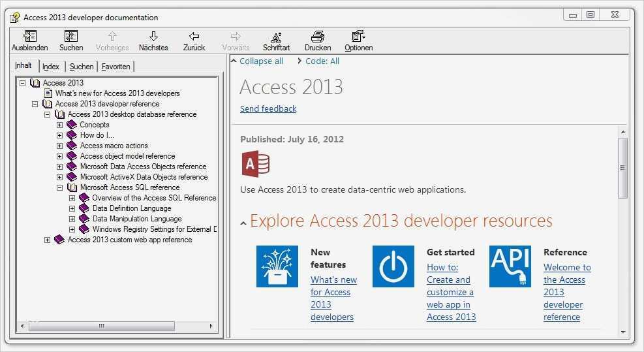Click the Ausblenden toolbar icon
The height and width of the screenshot is (352, 644).
[29, 36]
